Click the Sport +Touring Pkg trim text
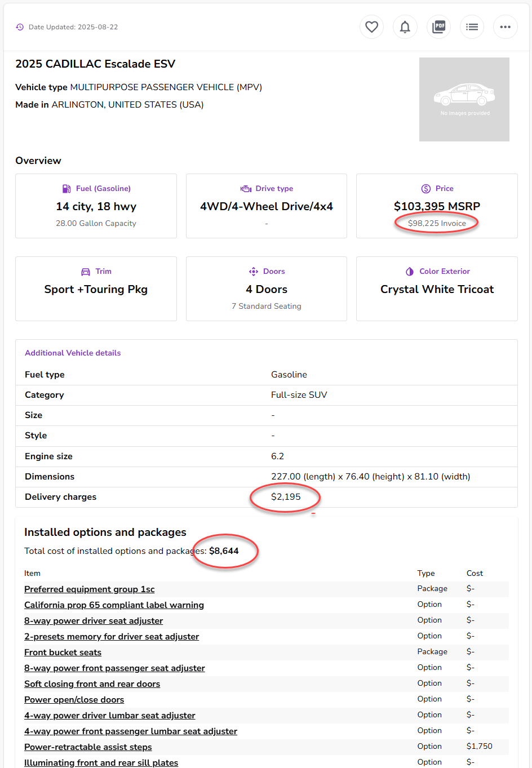The height and width of the screenshot is (768, 532). [96, 289]
